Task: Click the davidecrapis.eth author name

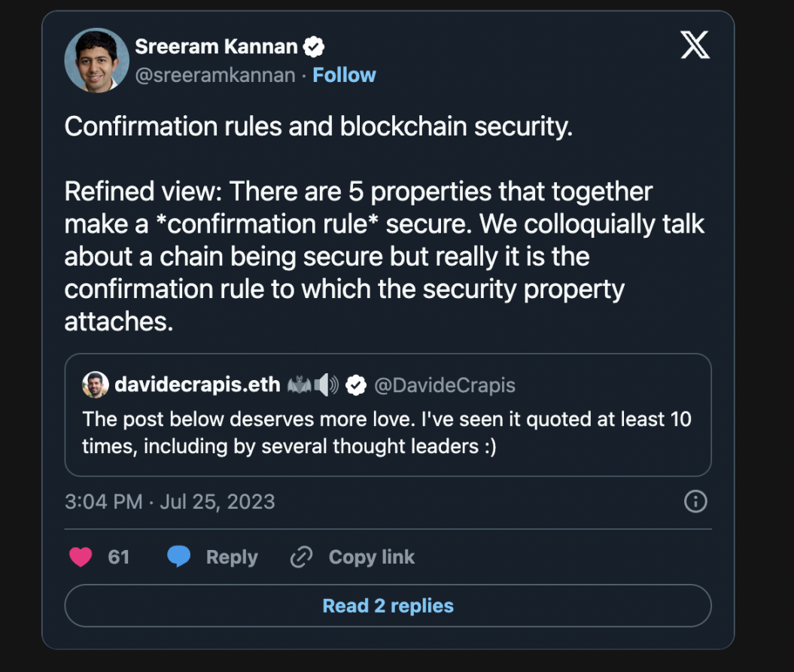Action: (x=197, y=385)
